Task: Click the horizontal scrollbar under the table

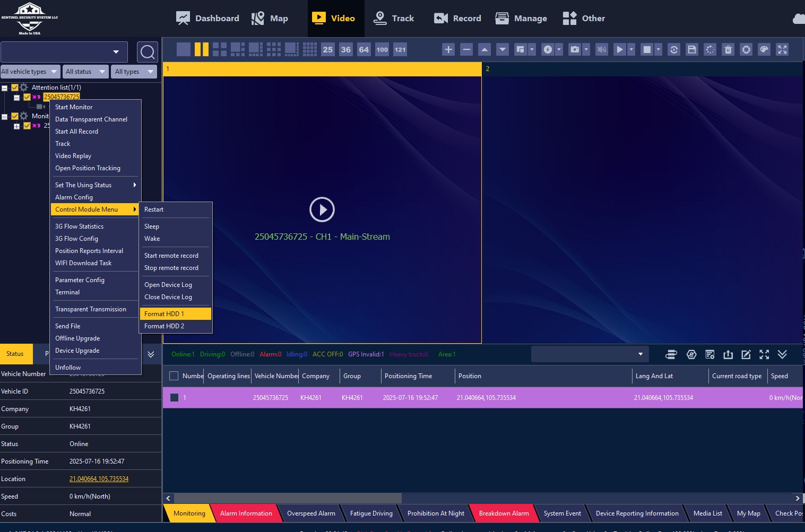Action: tap(288, 498)
